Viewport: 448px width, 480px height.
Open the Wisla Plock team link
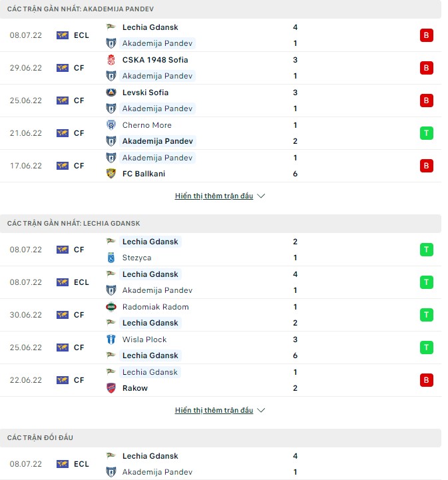click(144, 340)
